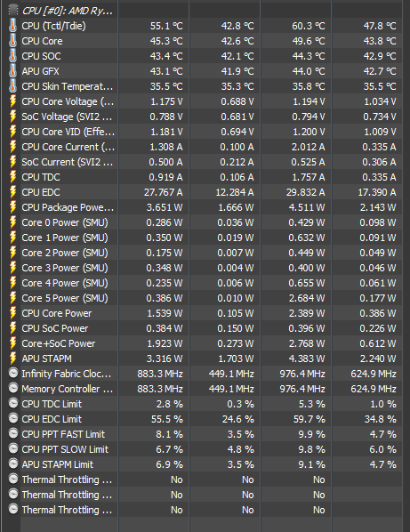The width and height of the screenshot is (410, 532).
Task: Click lightning icon beside SoC Voltage (SVI2
Action: coord(12,117)
